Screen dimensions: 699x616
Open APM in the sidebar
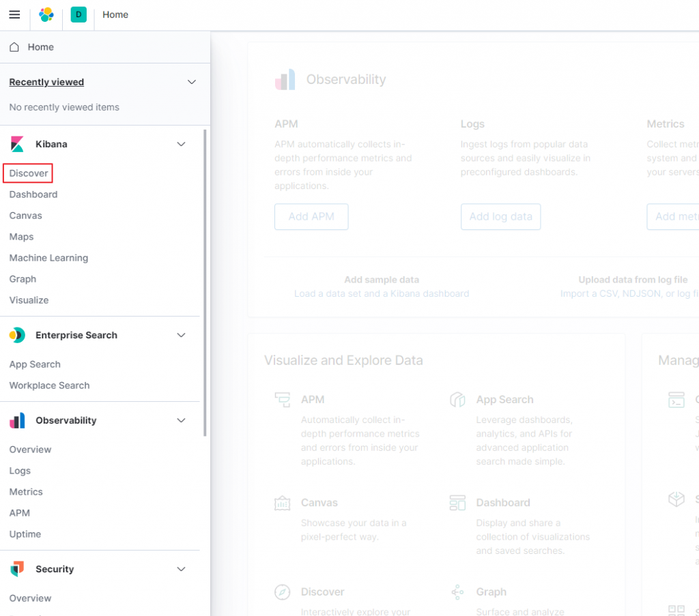tap(20, 513)
